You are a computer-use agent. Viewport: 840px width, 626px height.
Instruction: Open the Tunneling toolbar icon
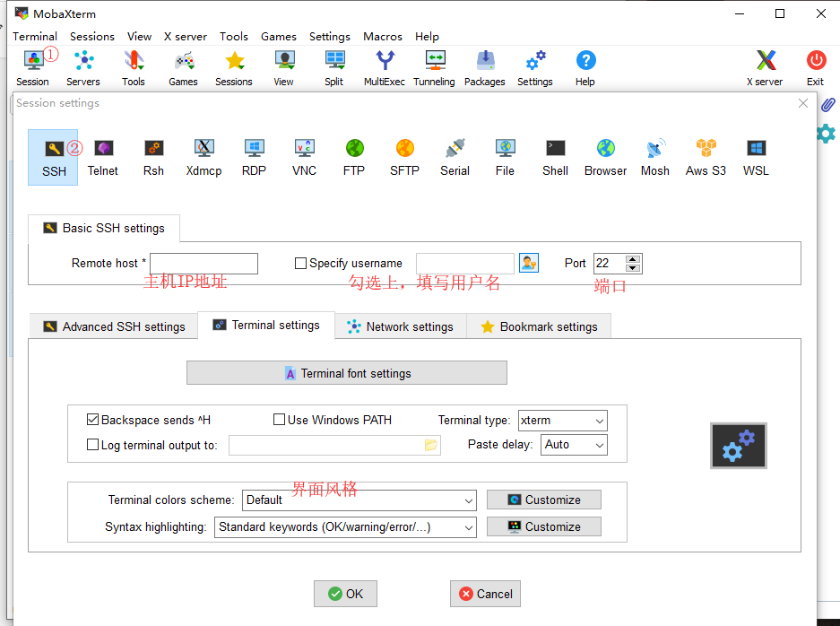(x=435, y=68)
